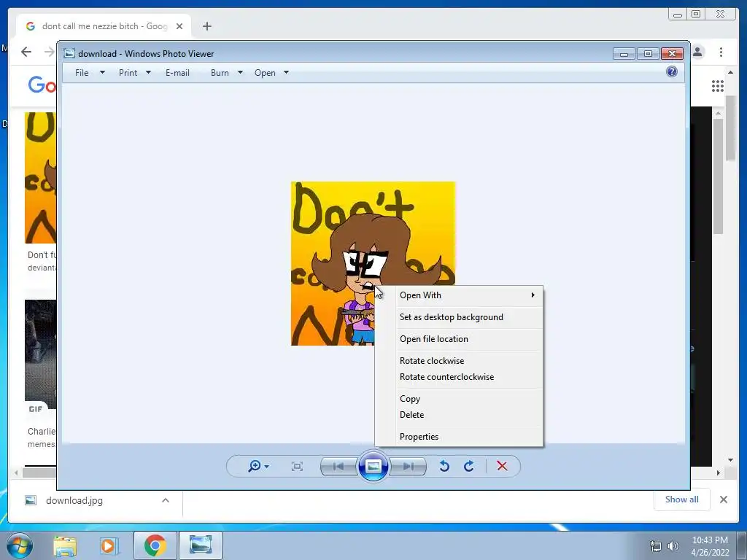Click the zoom magnifier button
Screen dimensions: 747x560
[255, 466]
